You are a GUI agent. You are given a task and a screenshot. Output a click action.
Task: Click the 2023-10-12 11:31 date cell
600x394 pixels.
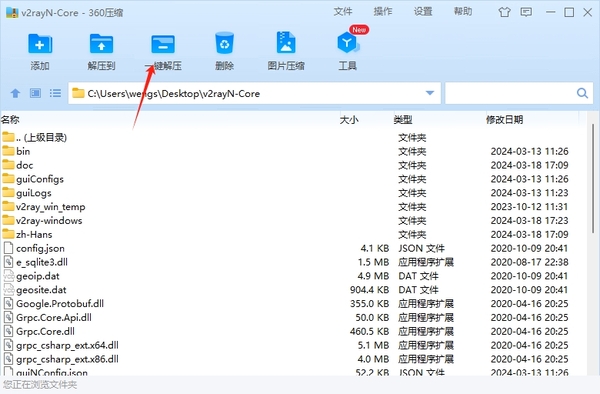point(529,207)
